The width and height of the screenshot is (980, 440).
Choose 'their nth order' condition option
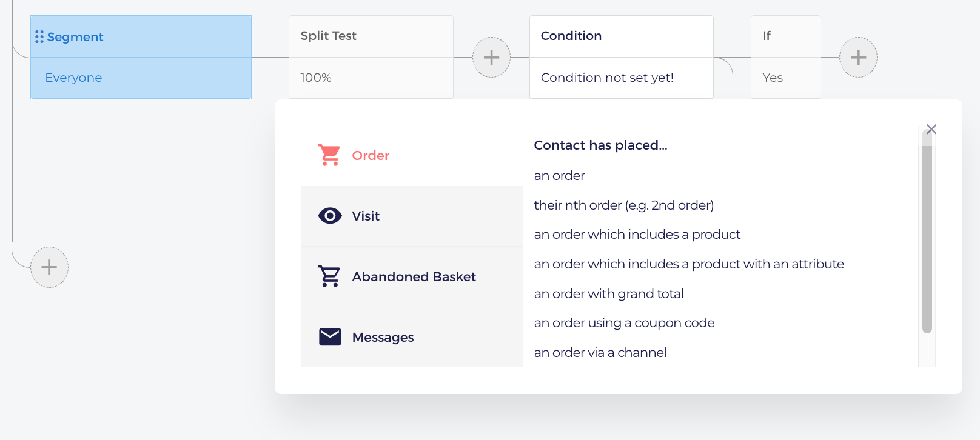click(x=623, y=205)
